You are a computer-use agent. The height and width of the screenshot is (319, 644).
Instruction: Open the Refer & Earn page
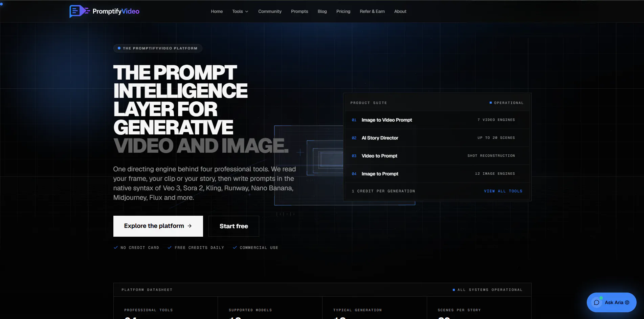(372, 11)
